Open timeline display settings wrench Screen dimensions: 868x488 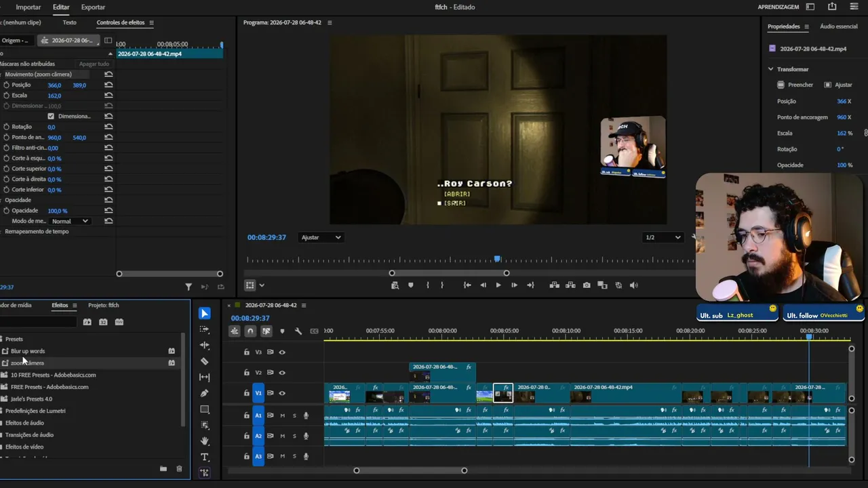click(298, 331)
